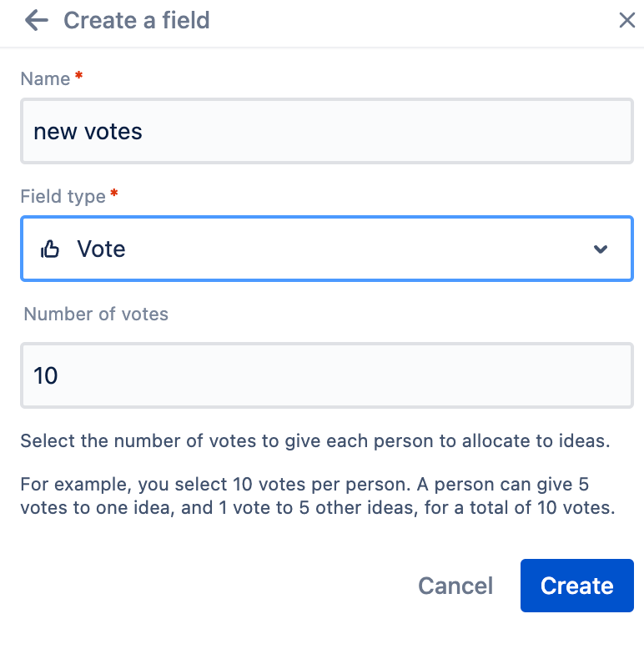The height and width of the screenshot is (649, 644).
Task: Go back using the left arrow icon
Action: click(x=37, y=20)
